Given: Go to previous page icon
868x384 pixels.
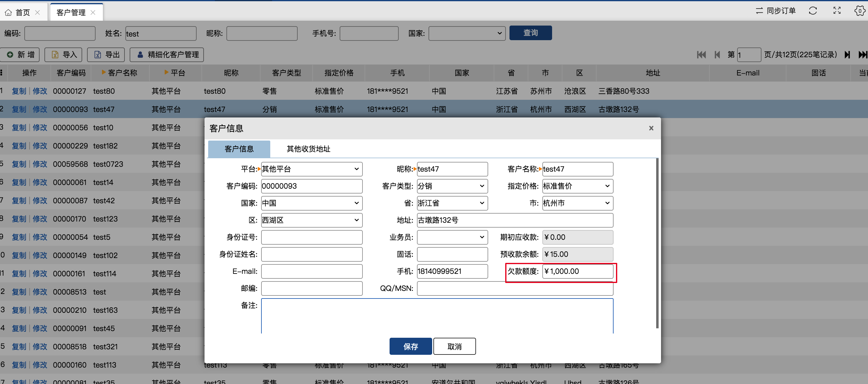Looking at the screenshot, I should coord(717,54).
